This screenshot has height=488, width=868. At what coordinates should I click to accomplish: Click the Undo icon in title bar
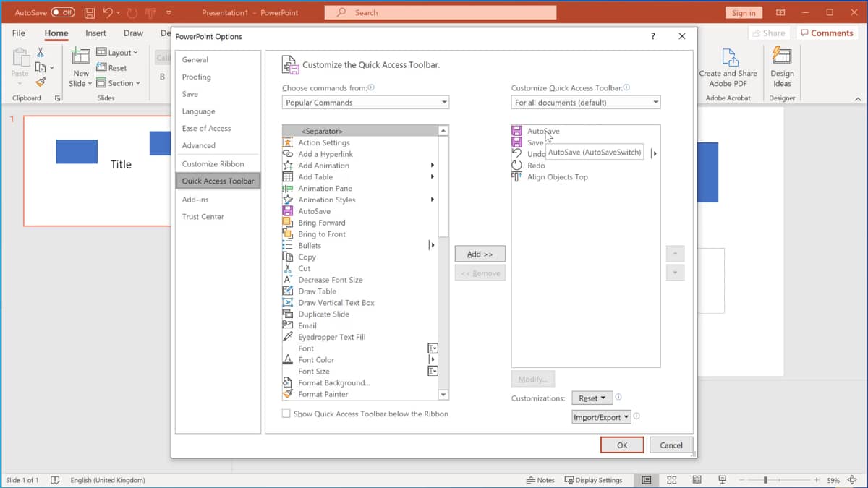click(108, 12)
